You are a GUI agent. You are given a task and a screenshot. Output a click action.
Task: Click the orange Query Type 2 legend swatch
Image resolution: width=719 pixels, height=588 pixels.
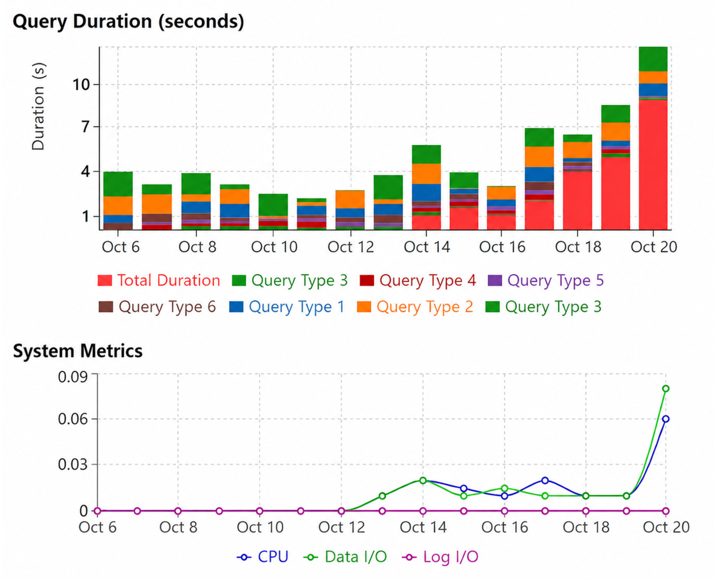(364, 307)
